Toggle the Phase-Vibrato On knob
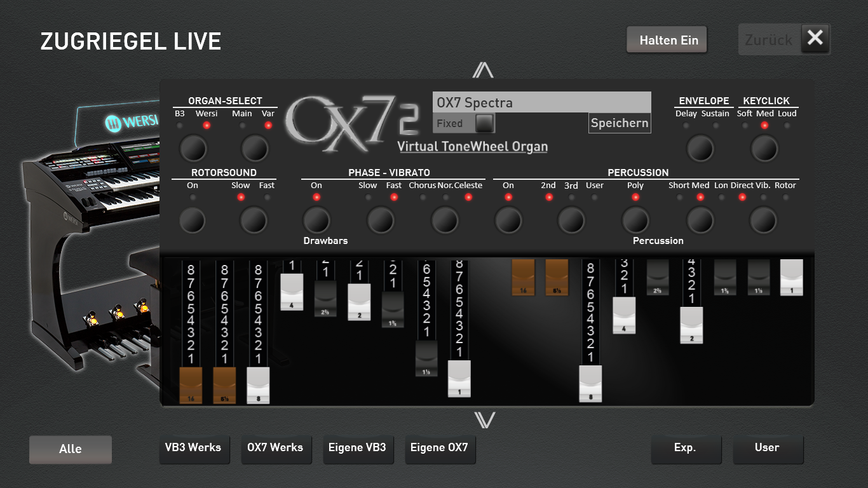This screenshot has height=488, width=868. click(316, 220)
